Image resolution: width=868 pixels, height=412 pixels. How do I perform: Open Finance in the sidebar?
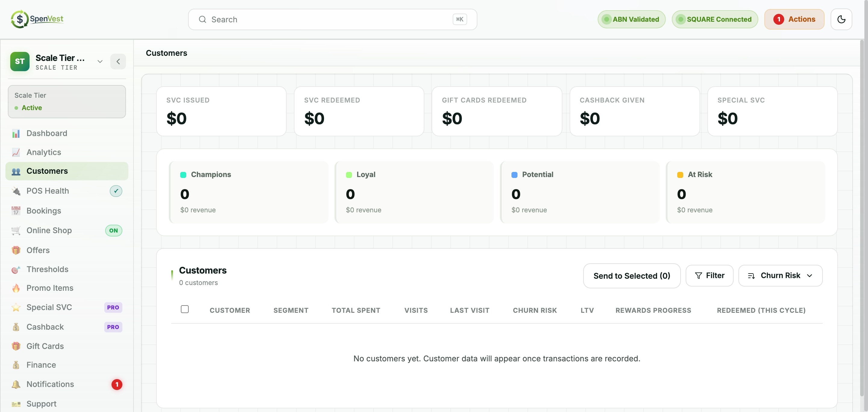coord(67,365)
